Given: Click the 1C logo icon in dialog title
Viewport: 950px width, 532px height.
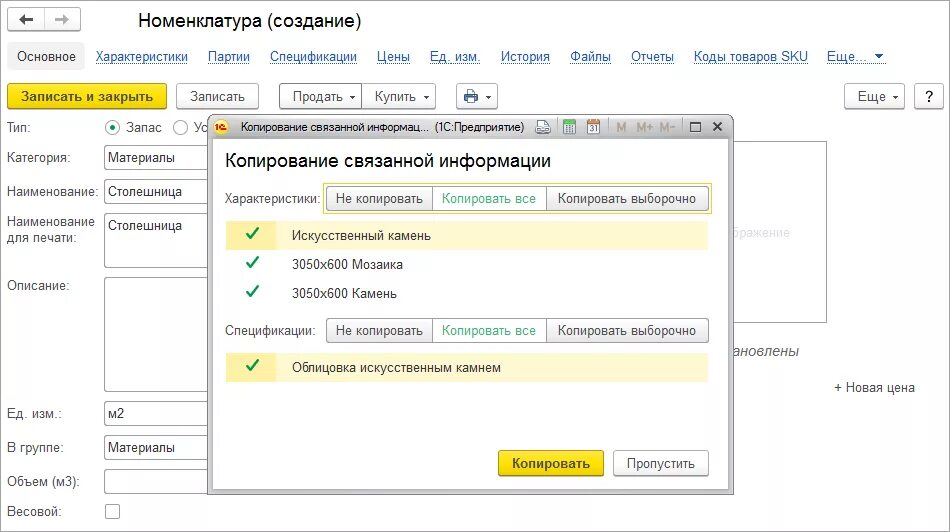Looking at the screenshot, I should point(221,127).
